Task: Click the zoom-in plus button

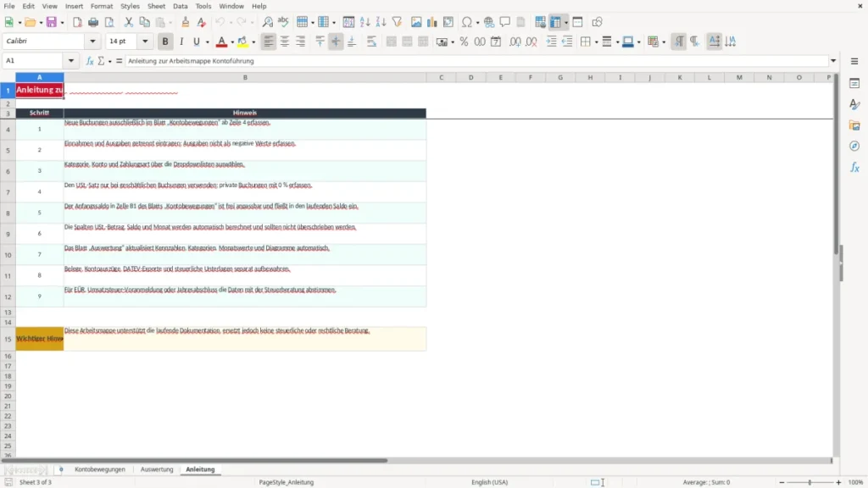Action: (838, 482)
